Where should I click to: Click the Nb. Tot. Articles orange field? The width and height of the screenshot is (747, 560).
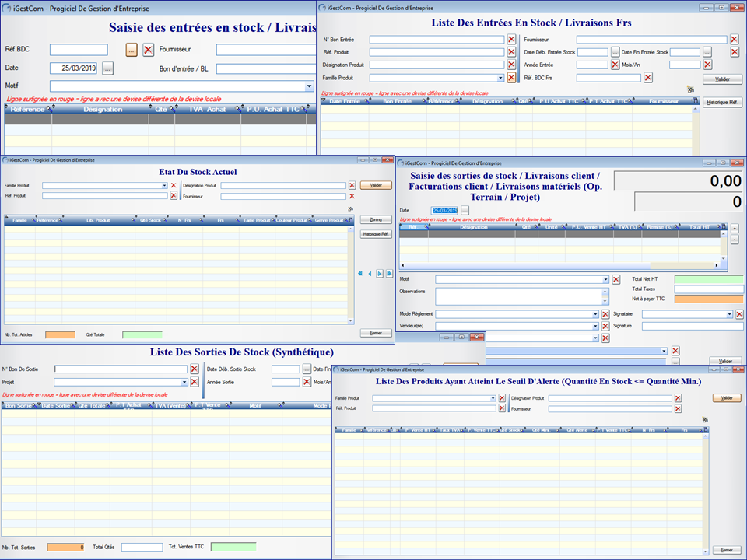(60, 334)
